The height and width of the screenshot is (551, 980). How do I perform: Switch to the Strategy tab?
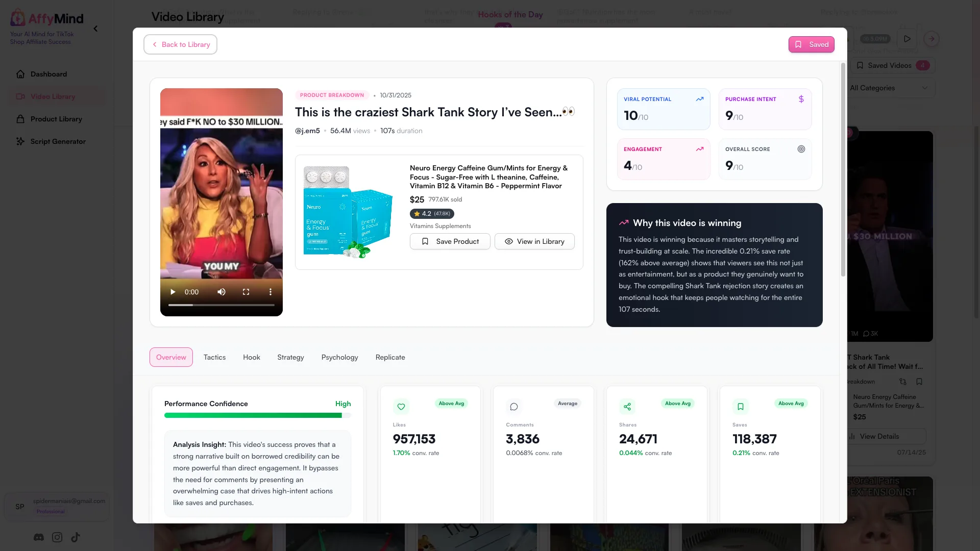point(290,357)
